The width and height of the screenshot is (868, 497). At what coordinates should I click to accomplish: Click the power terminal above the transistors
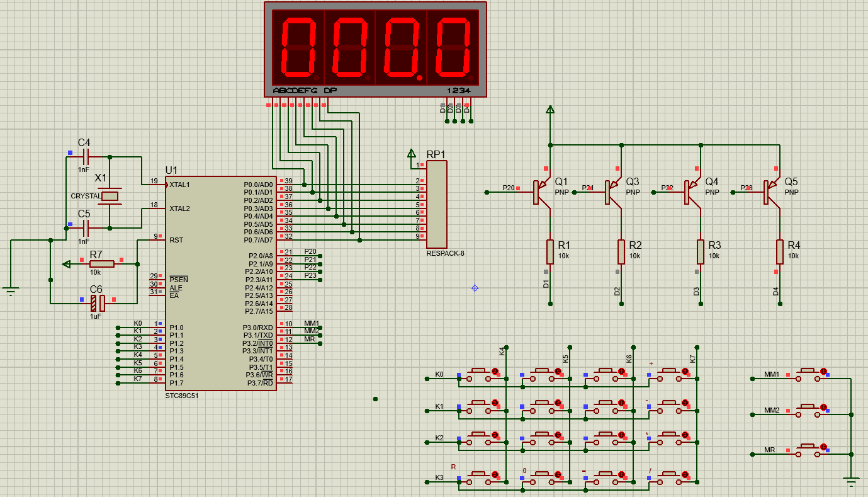tap(550, 110)
